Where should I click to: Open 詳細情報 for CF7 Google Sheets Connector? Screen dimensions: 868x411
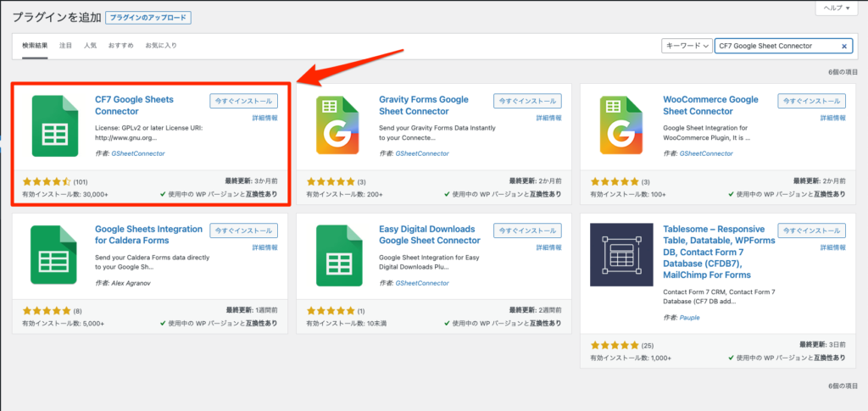tap(265, 118)
